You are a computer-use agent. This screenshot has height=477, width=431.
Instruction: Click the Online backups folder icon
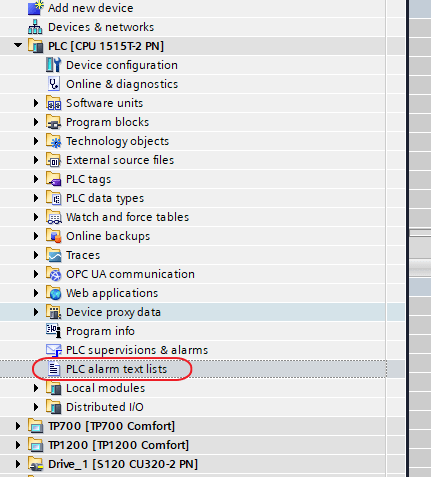point(54,236)
